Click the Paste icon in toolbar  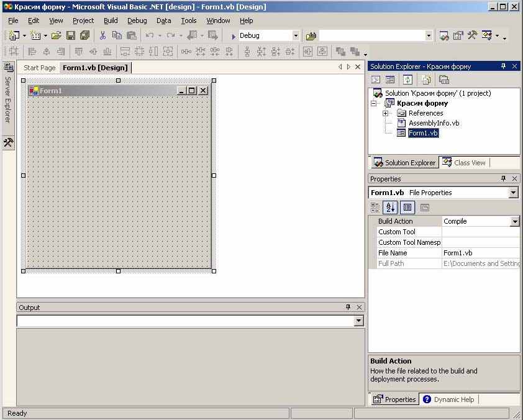coord(132,35)
